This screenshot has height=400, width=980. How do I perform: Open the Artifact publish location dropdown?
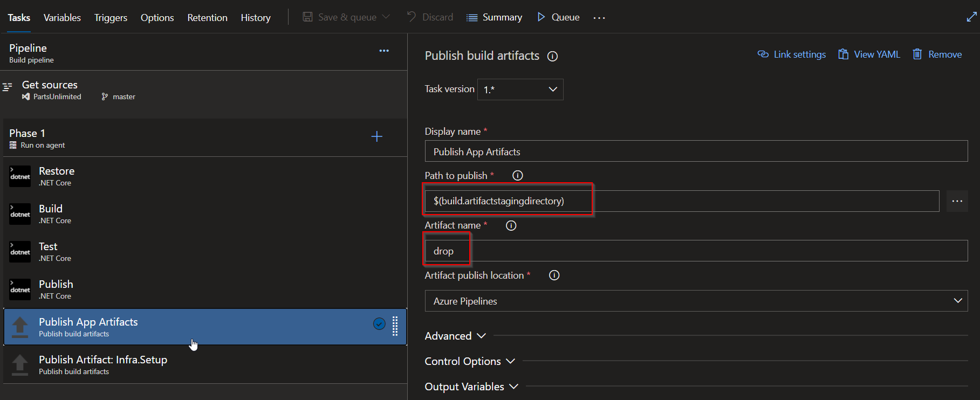click(696, 301)
